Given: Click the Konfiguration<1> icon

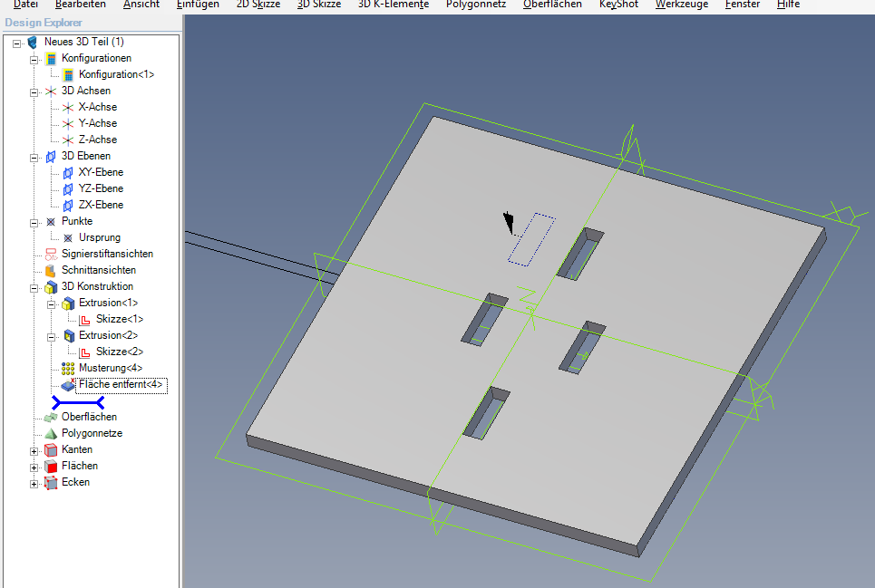Looking at the screenshot, I should point(68,74).
